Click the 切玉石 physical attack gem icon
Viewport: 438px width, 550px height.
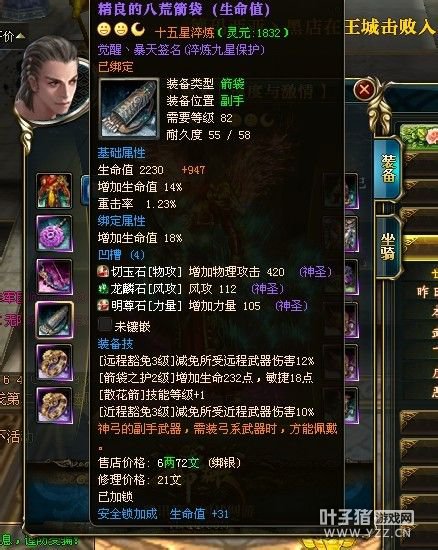[103, 272]
